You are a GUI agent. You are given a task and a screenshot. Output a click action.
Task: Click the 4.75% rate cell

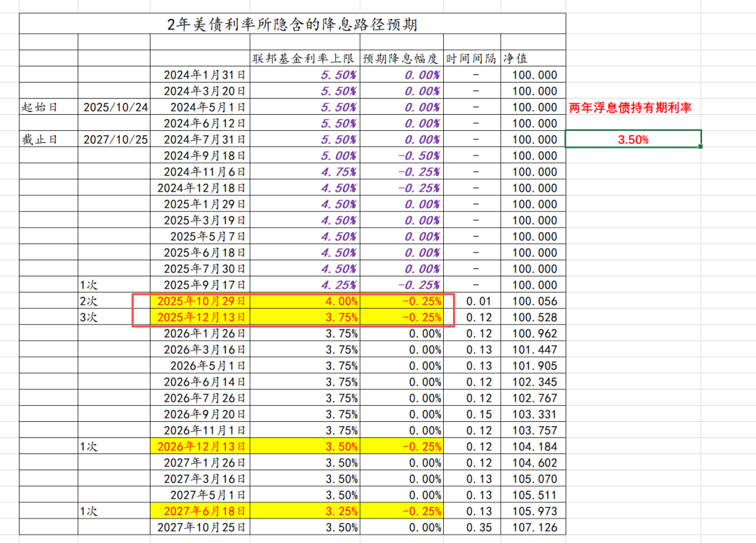point(304,171)
